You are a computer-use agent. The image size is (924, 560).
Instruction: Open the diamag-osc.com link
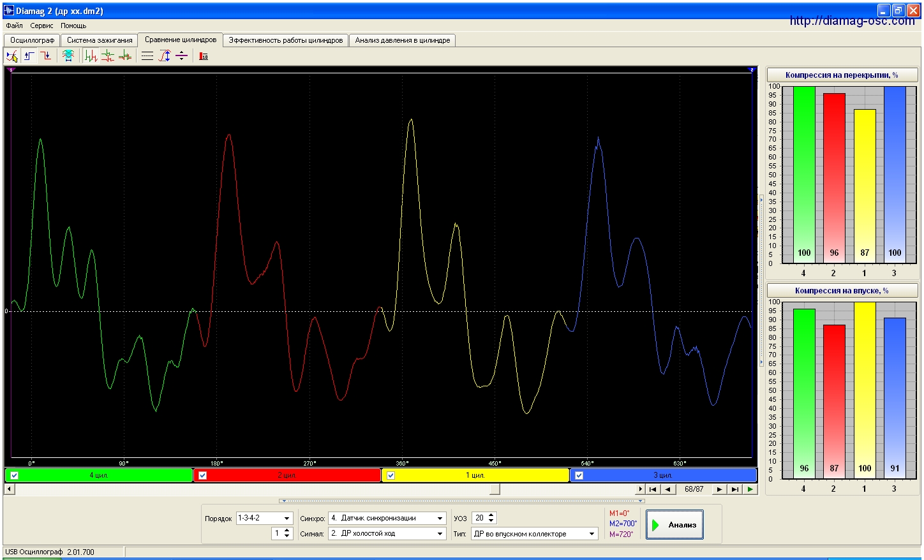pos(852,20)
